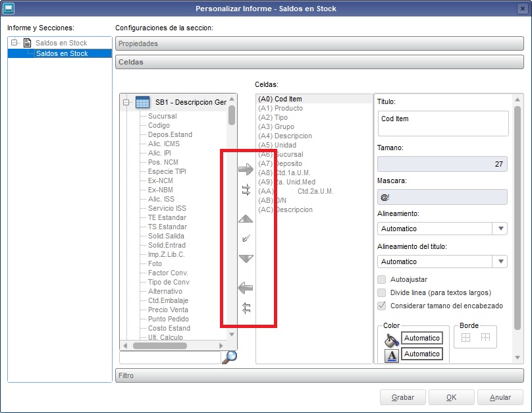The height and width of the screenshot is (413, 532).
Task: Expand the Propiedades section bar
Action: click(319, 43)
